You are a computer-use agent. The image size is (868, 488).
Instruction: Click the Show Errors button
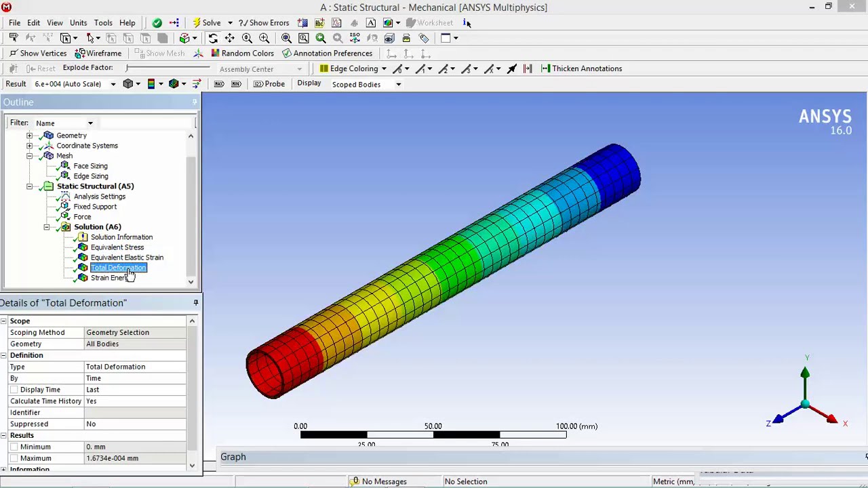coord(264,22)
